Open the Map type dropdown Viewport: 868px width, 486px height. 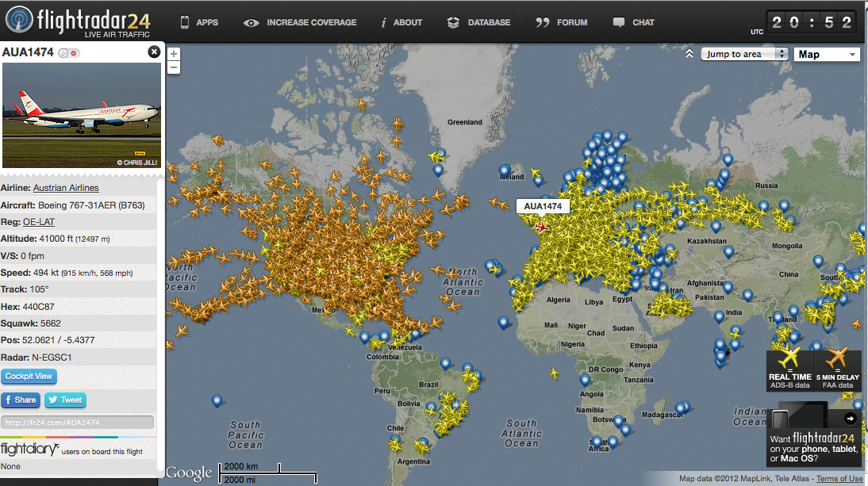tap(826, 54)
